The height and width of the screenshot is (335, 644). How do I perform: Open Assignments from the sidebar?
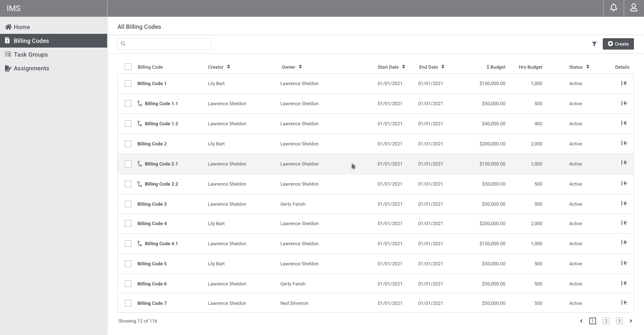pos(31,68)
